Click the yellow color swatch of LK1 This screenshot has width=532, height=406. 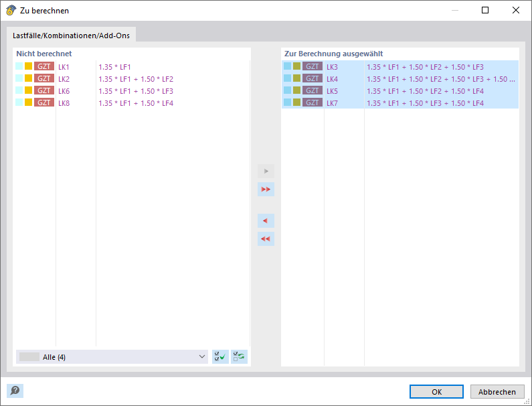pyautogui.click(x=29, y=66)
